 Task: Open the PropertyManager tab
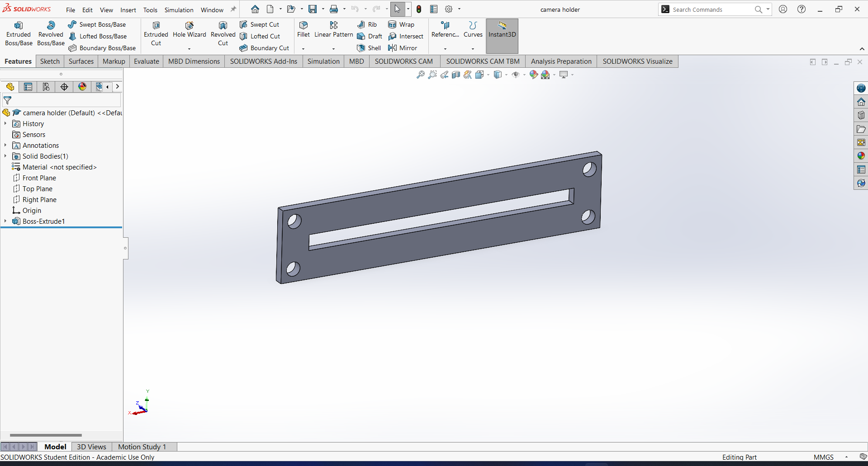tap(28, 87)
